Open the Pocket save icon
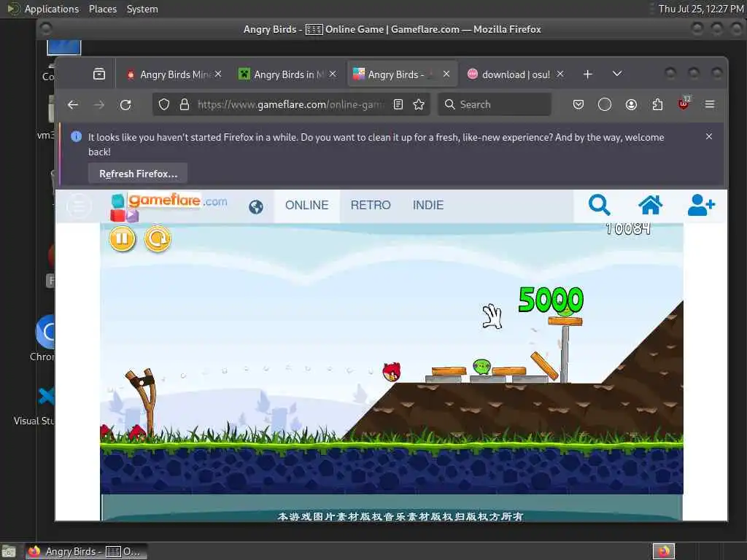This screenshot has width=747, height=560. 578,104
